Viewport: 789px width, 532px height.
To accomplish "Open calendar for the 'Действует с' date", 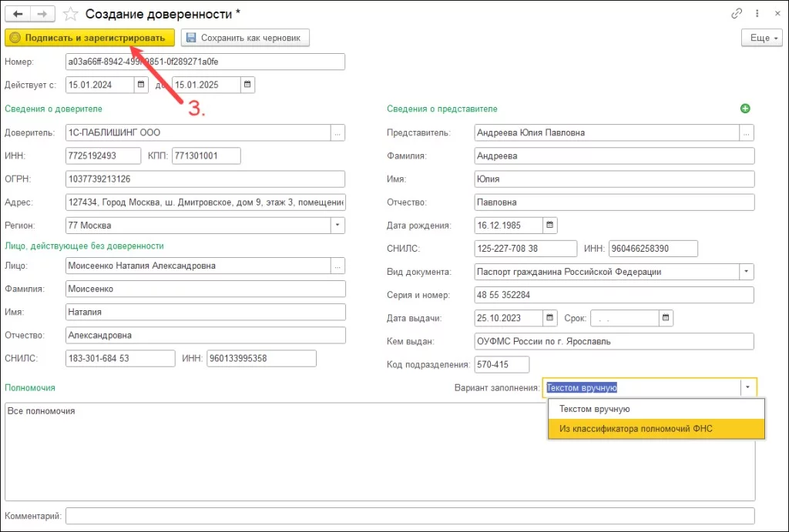I will [141, 85].
